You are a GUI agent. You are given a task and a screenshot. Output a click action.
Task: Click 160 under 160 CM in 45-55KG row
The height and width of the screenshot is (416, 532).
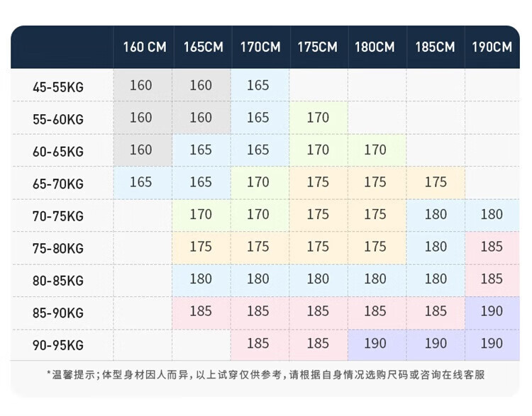[x=141, y=85]
